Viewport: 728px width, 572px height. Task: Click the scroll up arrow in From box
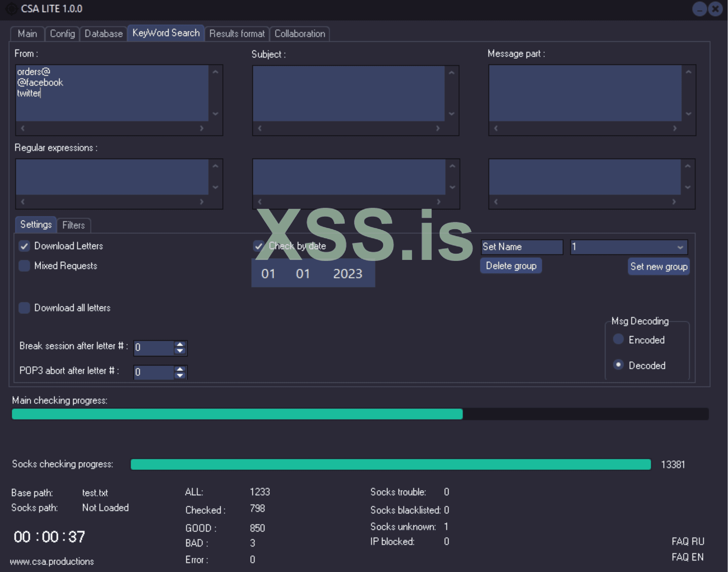[215, 72]
